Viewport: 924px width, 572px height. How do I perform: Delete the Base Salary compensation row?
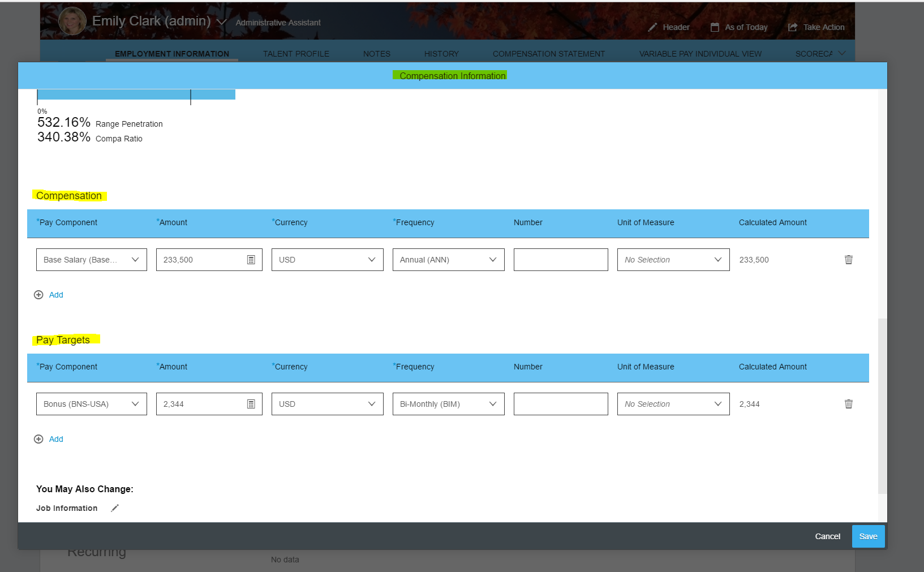(848, 260)
